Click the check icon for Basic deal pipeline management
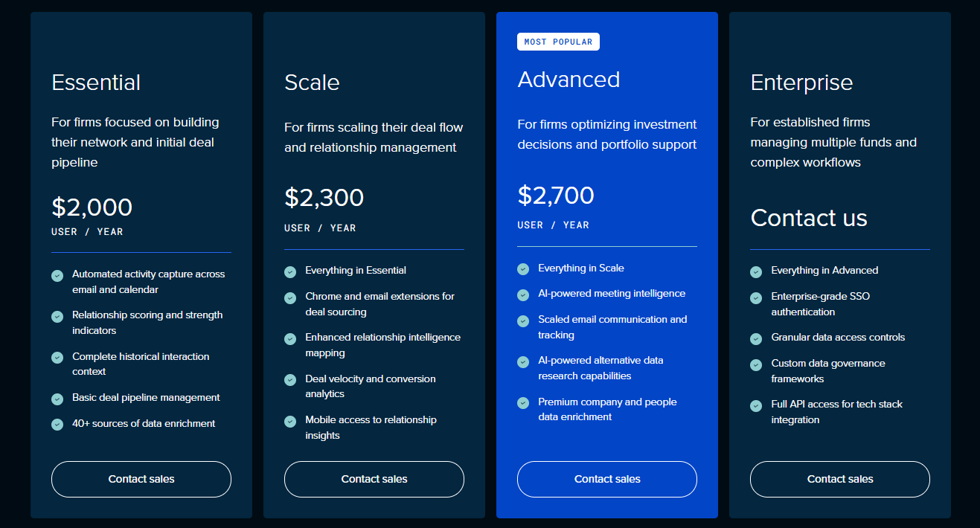Viewport: 980px width, 528px height. tap(57, 399)
